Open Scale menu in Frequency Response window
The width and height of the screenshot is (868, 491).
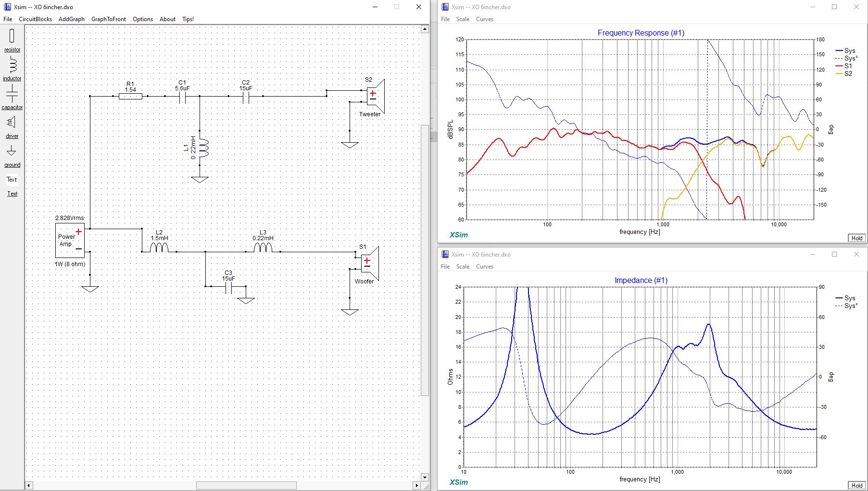tap(463, 19)
